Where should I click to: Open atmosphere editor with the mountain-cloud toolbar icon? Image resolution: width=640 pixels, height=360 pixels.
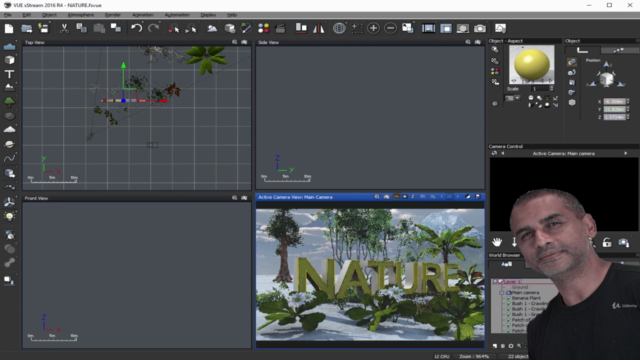[x=212, y=28]
